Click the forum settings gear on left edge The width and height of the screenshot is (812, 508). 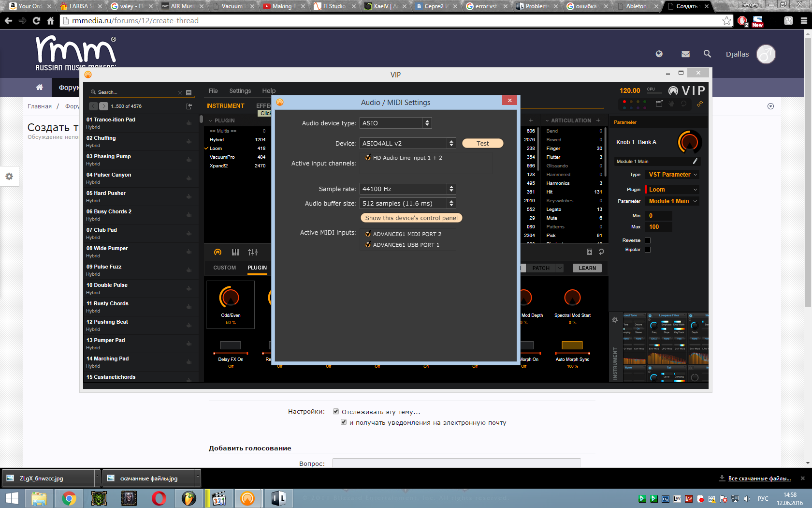pos(9,177)
